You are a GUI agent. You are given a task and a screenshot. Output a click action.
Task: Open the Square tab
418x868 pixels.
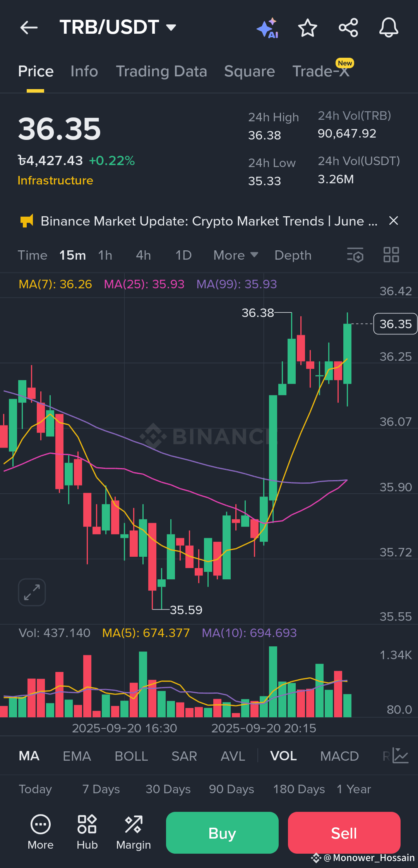(250, 71)
